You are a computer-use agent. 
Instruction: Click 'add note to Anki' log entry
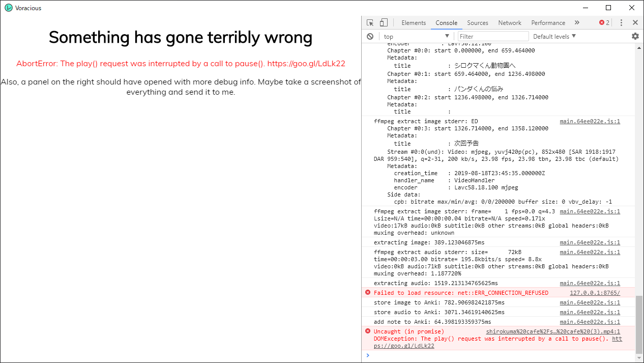(x=432, y=322)
